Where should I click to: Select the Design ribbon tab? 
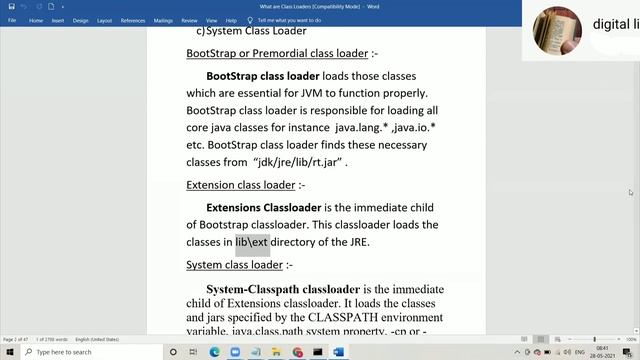pos(80,20)
